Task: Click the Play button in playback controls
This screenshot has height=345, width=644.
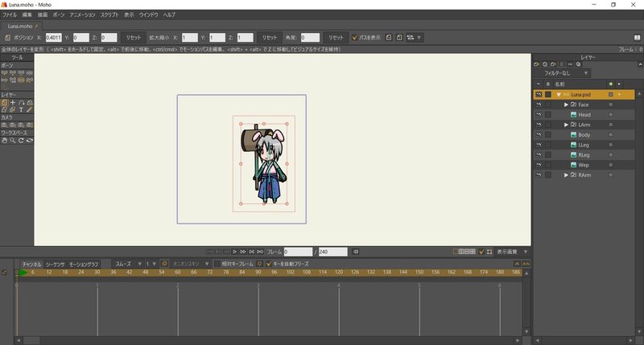Action: [234, 252]
